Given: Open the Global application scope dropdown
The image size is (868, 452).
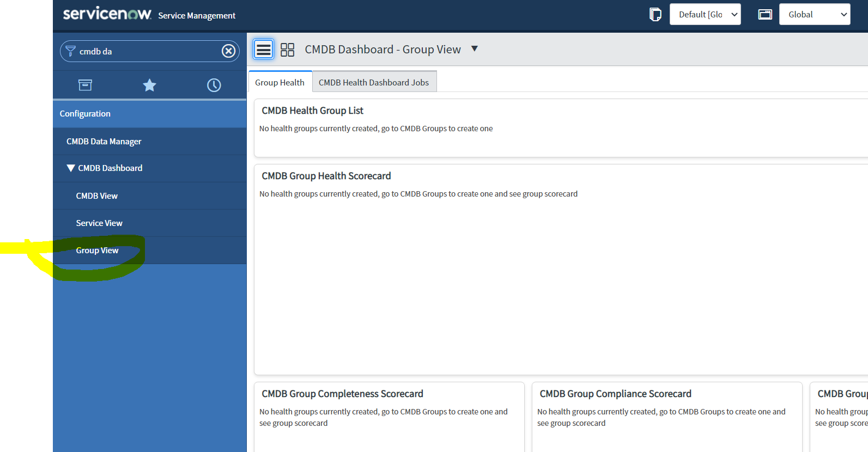Looking at the screenshot, I should [x=815, y=15].
